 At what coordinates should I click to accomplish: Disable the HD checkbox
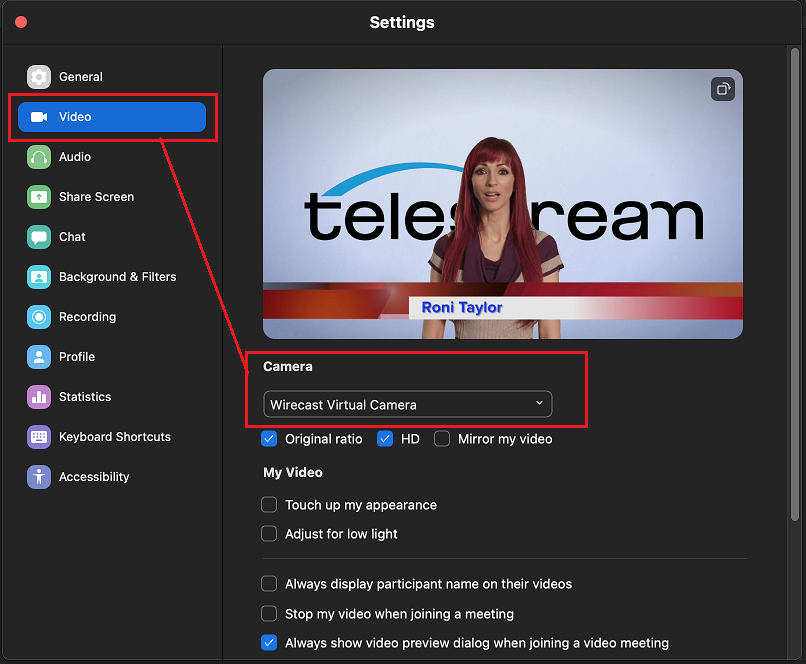[x=385, y=439]
